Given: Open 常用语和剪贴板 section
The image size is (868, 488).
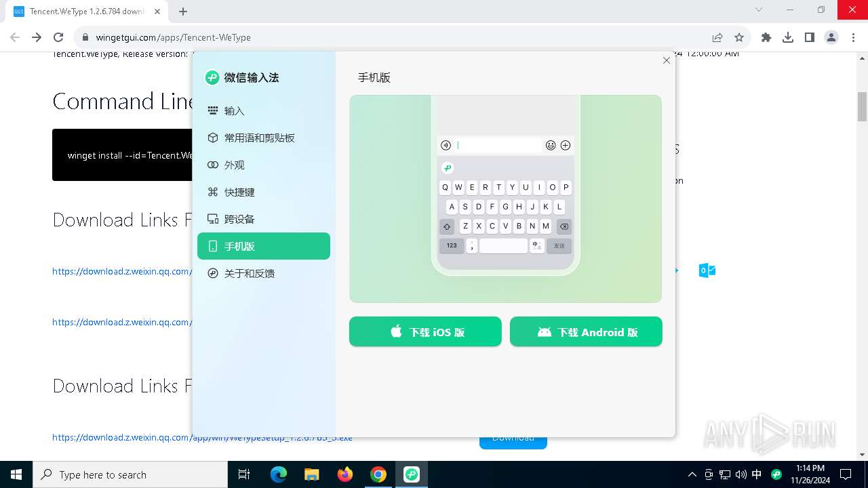Looking at the screenshot, I should (263, 138).
